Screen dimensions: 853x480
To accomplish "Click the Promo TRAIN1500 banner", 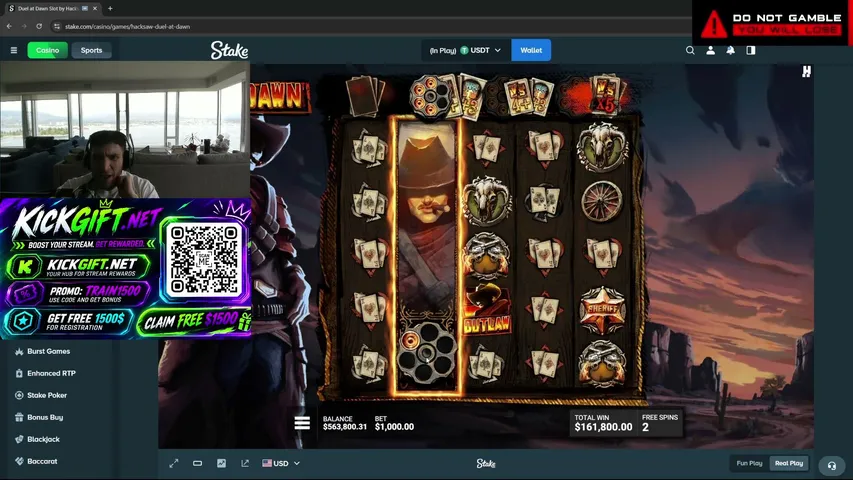I will 78,294.
